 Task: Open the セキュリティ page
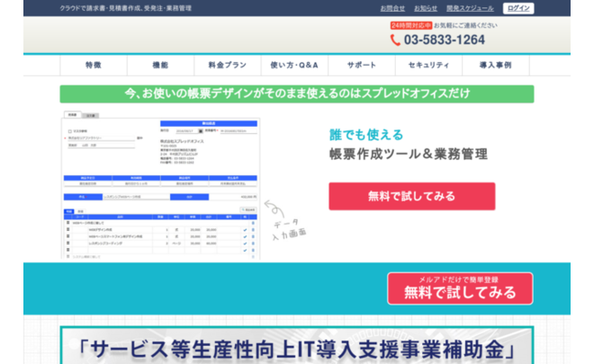point(428,66)
